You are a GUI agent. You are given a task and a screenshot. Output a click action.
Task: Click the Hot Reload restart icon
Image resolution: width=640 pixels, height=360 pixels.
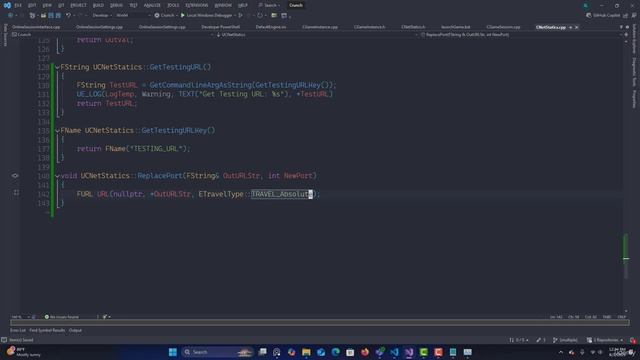point(260,16)
